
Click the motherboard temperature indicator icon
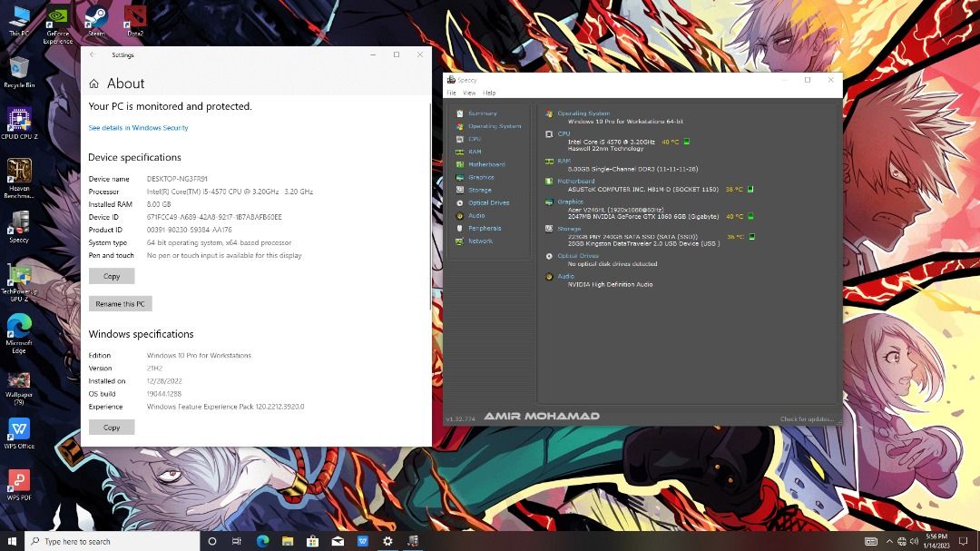click(750, 189)
